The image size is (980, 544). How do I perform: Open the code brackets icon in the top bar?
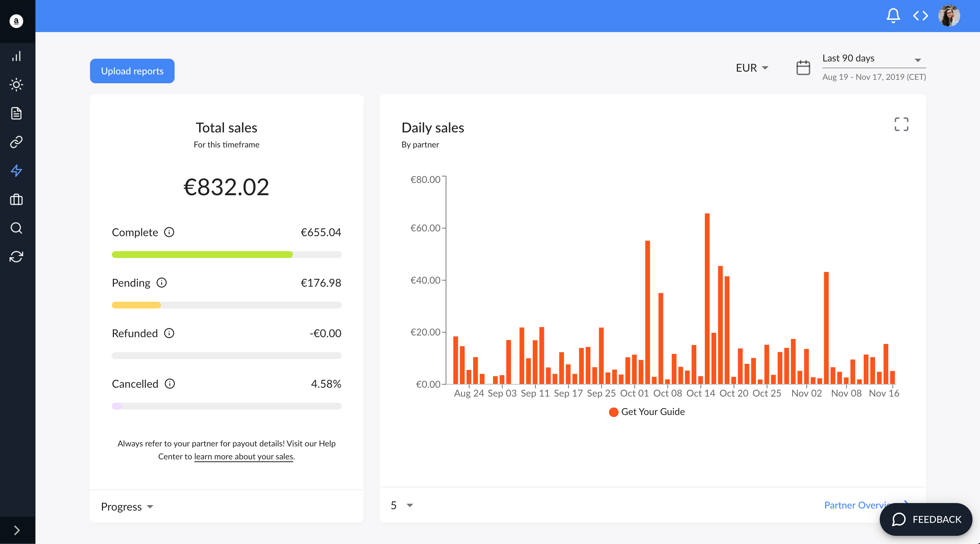(920, 16)
